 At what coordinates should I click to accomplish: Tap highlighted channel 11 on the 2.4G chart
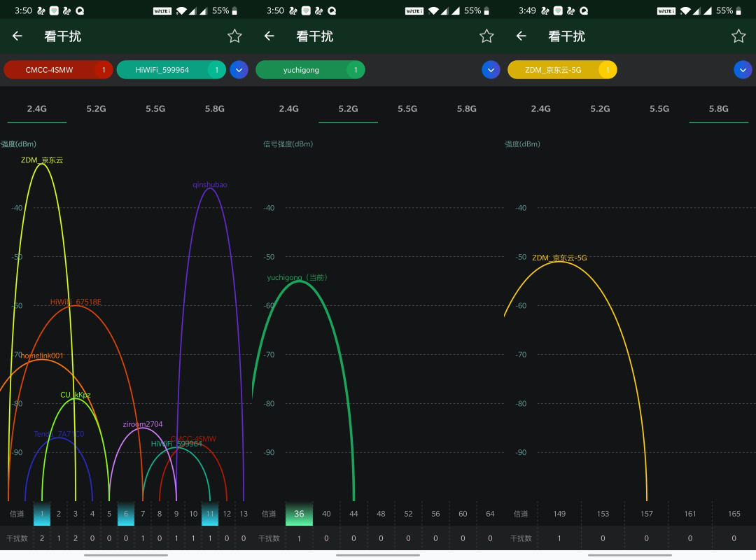coord(210,514)
